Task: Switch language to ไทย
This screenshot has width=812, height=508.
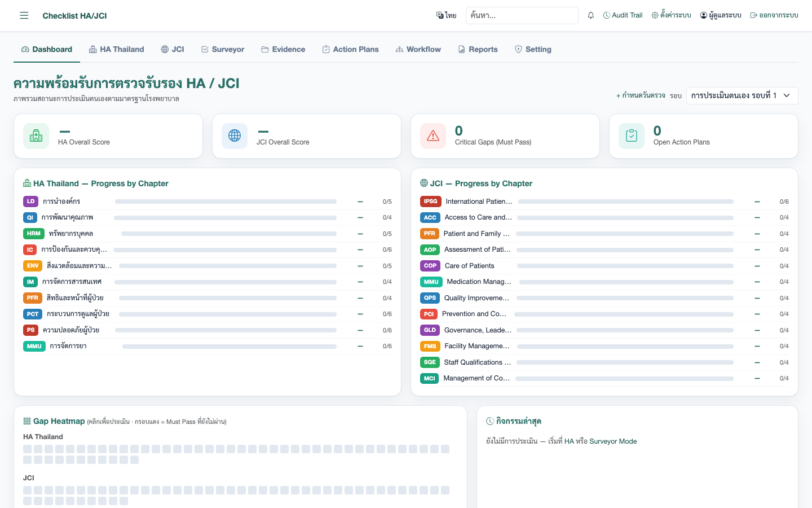Action: 446,15
